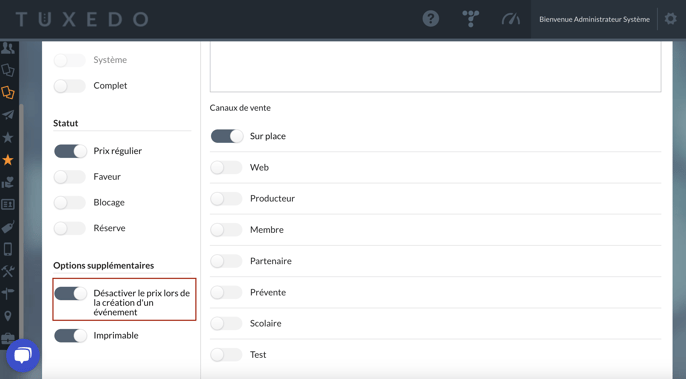
Task: Enable the Web sales channel toggle
Action: pos(226,167)
